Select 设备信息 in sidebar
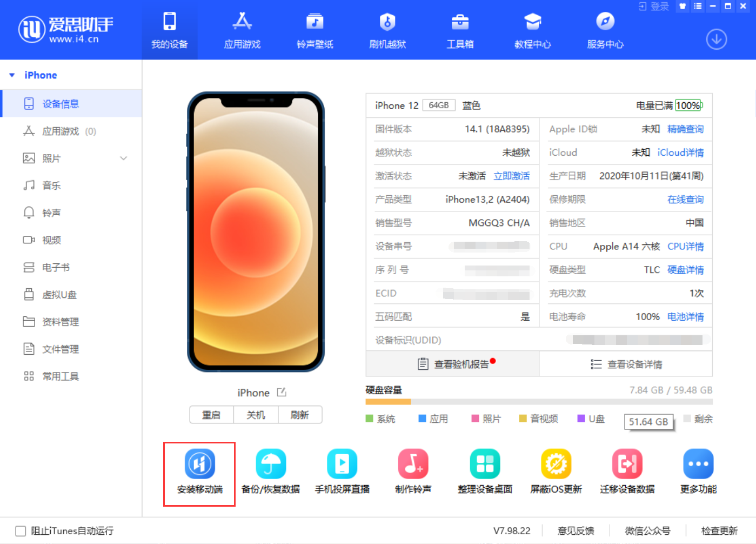The image size is (756, 544). click(x=71, y=104)
